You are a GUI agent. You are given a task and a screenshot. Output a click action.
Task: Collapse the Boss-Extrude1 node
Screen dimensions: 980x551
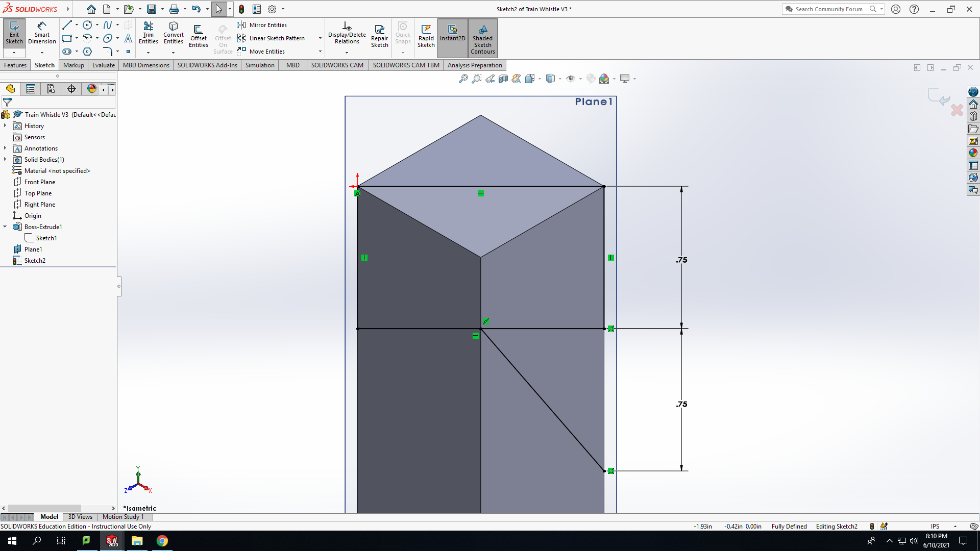5,227
